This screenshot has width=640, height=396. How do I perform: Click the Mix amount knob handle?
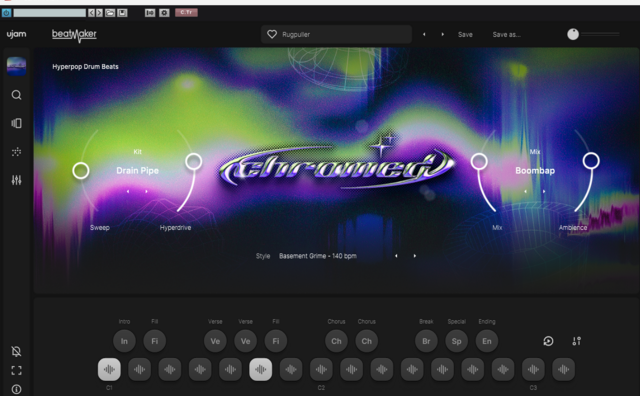[479, 161]
